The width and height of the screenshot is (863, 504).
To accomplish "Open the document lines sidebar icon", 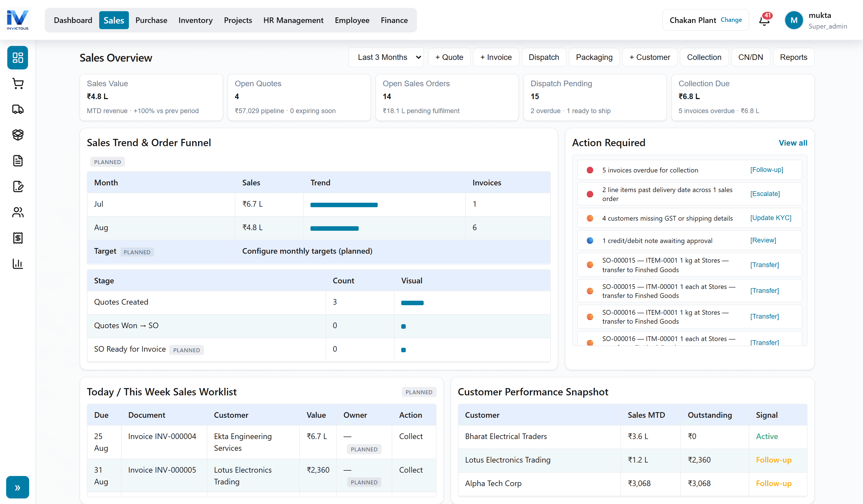I will click(x=17, y=160).
